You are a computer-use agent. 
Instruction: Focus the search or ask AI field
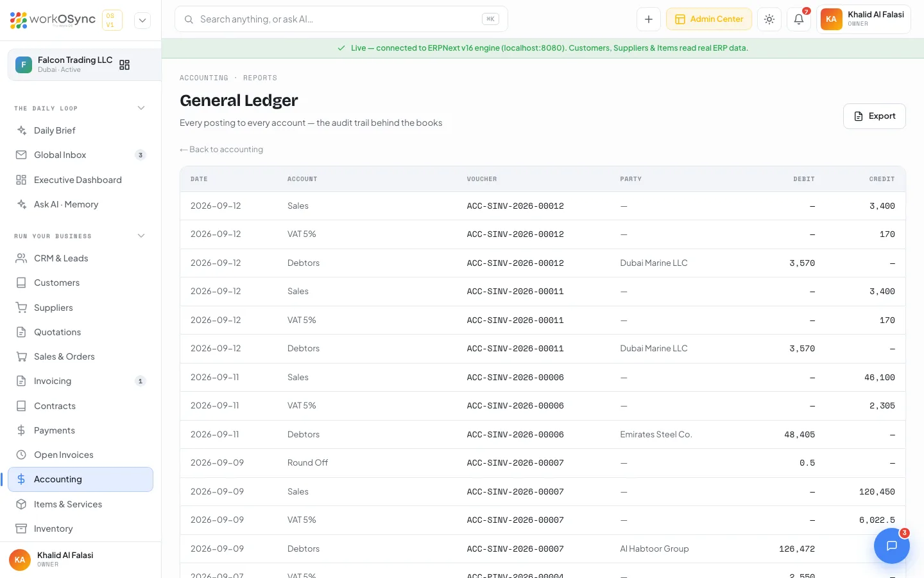coord(341,19)
